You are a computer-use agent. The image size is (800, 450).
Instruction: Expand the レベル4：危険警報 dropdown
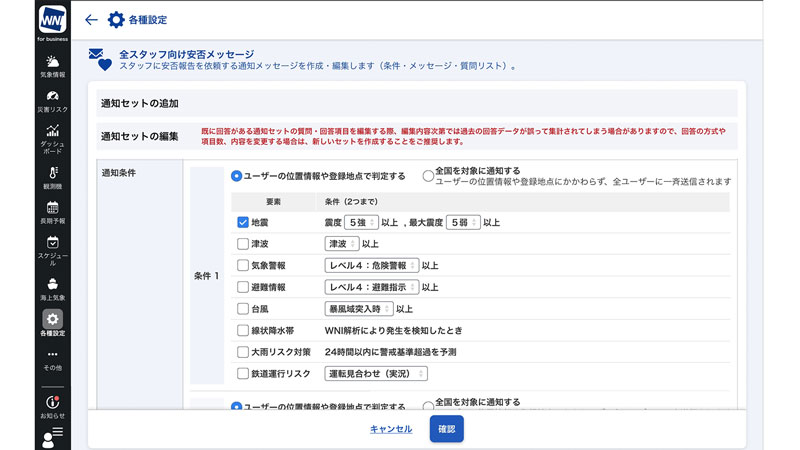(371, 265)
